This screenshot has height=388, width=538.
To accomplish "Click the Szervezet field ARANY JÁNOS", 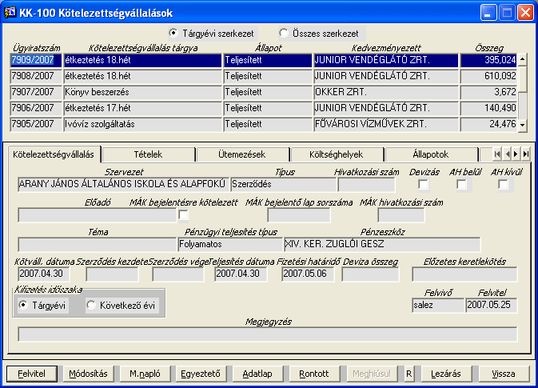I will tap(123, 185).
